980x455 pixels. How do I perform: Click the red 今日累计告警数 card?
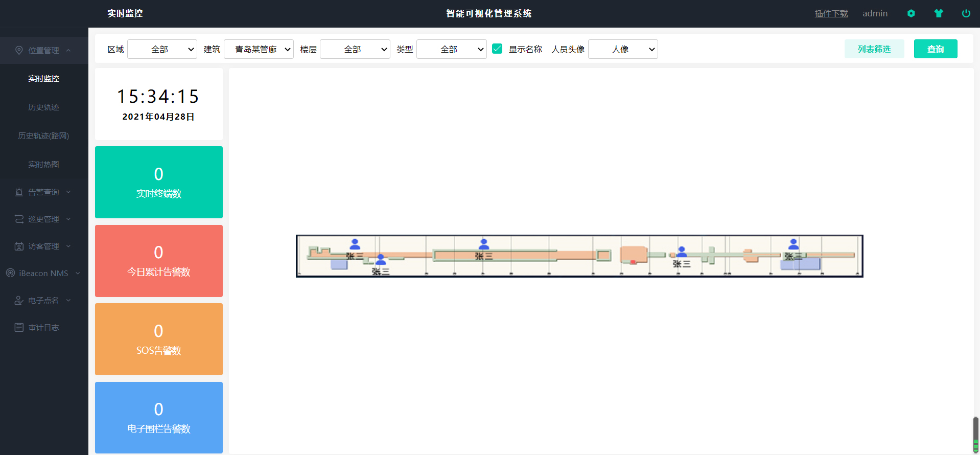point(159,261)
